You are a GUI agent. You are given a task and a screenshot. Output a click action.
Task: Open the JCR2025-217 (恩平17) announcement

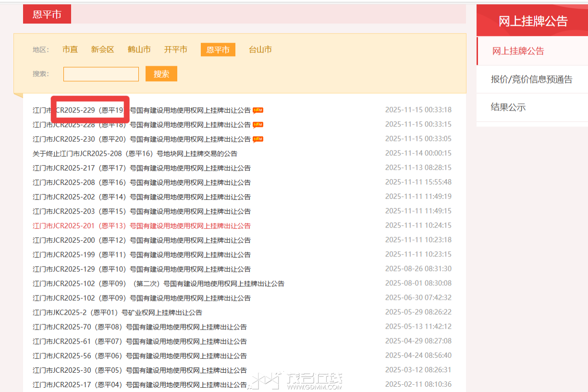142,168
